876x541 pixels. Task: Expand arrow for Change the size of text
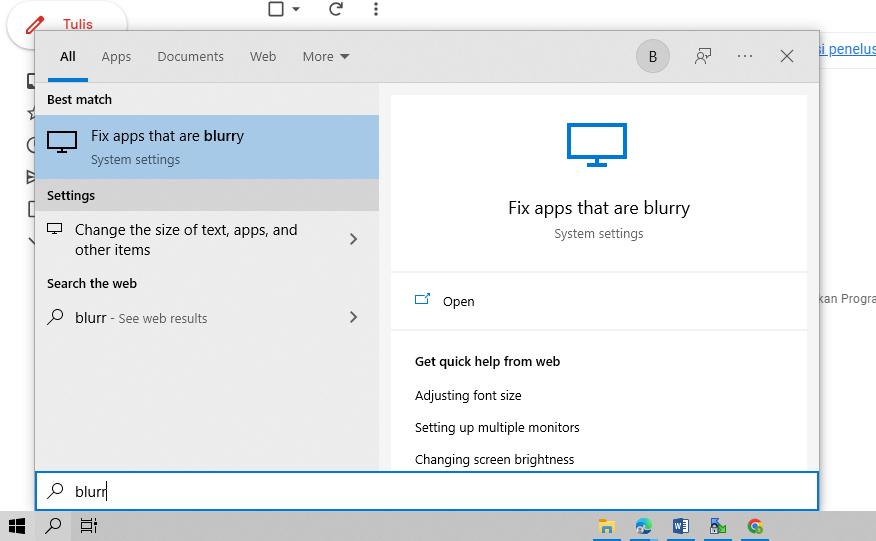point(353,239)
